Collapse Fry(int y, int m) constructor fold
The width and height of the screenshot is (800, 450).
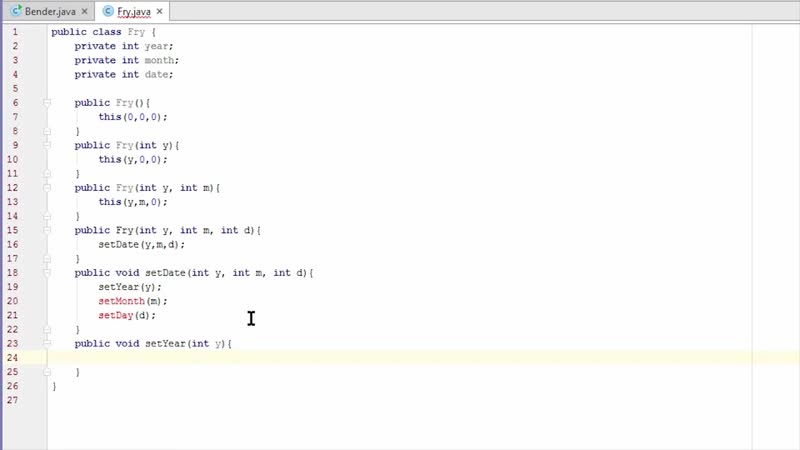tap(47, 188)
